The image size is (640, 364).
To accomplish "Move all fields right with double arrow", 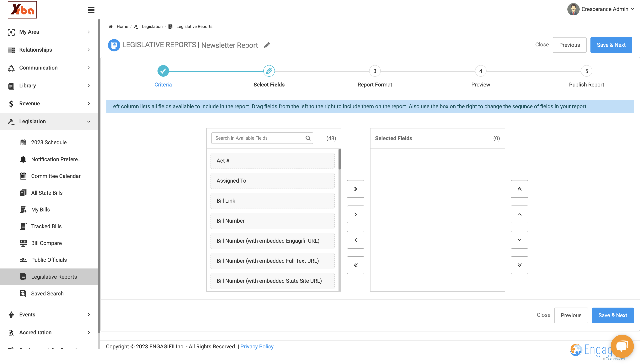I will tap(355, 189).
